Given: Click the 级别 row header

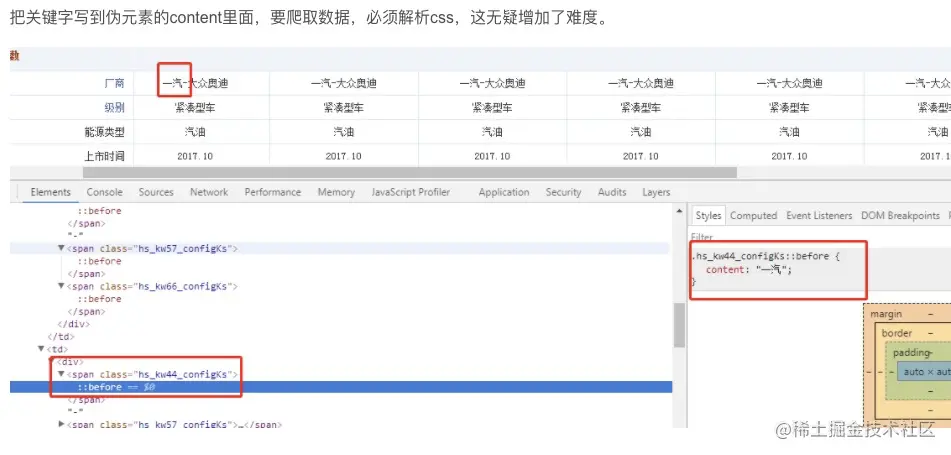Looking at the screenshot, I should coord(114,107).
